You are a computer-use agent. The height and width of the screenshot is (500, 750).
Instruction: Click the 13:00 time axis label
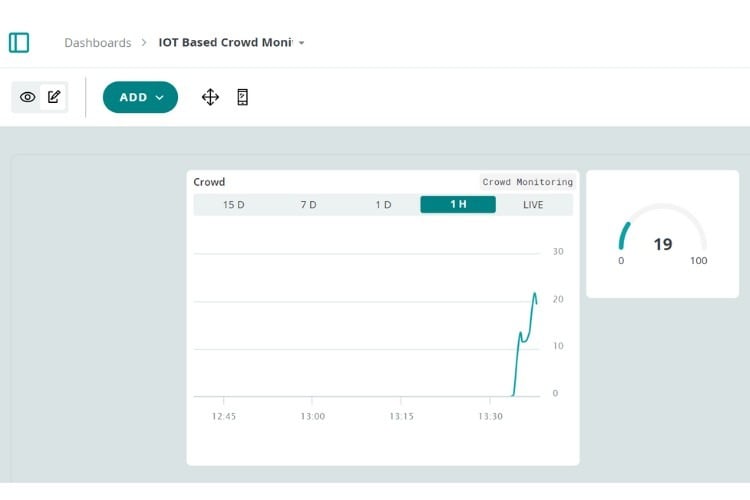click(x=313, y=416)
